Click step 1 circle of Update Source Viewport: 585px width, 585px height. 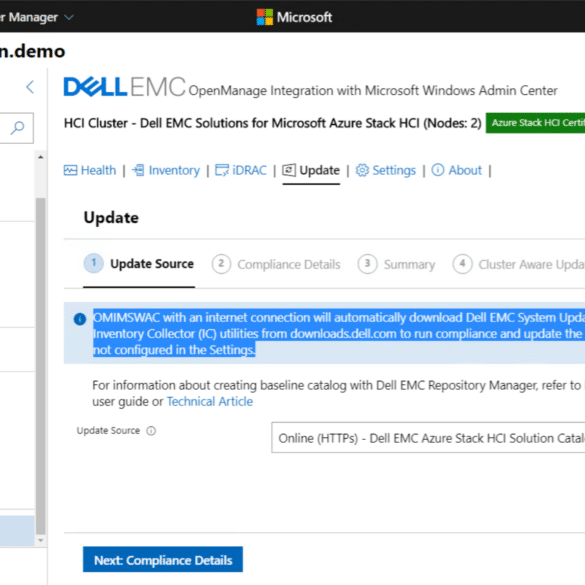pyautogui.click(x=94, y=263)
